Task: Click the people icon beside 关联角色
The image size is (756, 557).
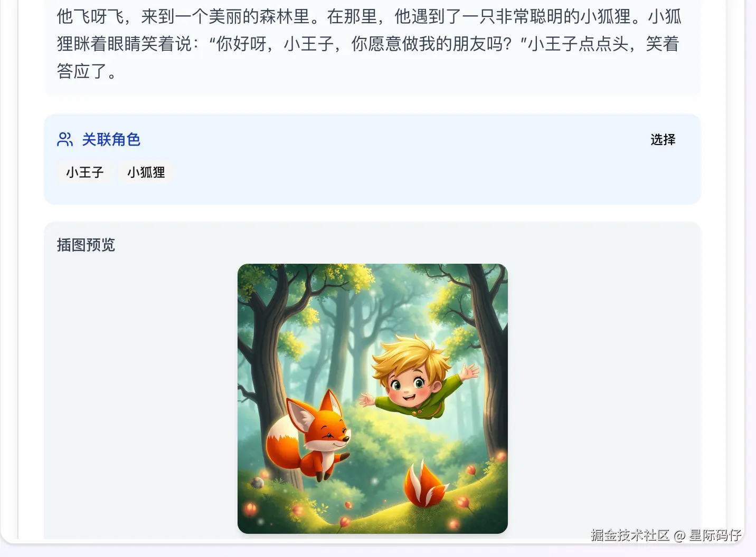Action: [x=65, y=139]
